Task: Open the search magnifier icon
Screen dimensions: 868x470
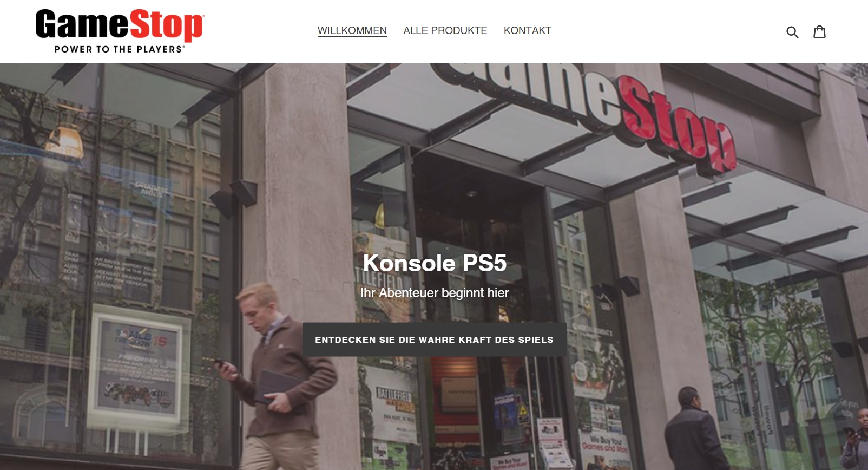Action: pos(792,32)
